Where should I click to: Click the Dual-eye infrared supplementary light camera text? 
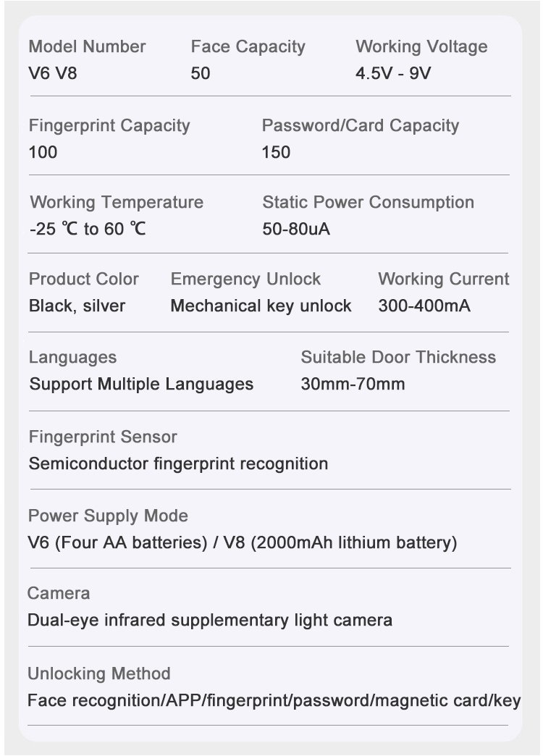(x=210, y=621)
